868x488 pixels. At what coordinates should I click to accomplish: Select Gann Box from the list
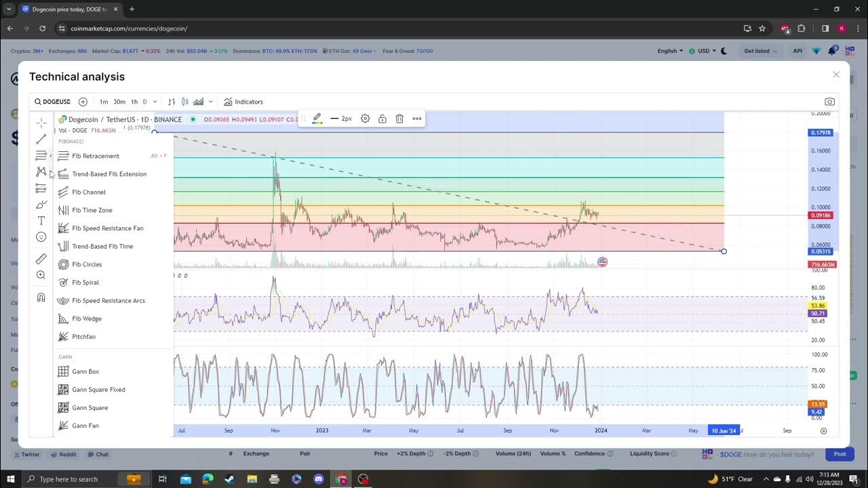[x=85, y=371]
